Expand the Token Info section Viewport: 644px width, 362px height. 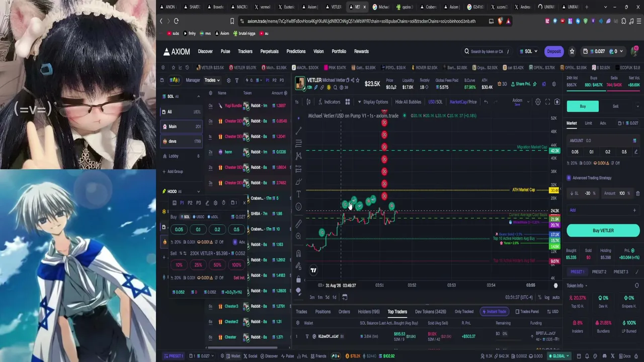[x=577, y=286]
